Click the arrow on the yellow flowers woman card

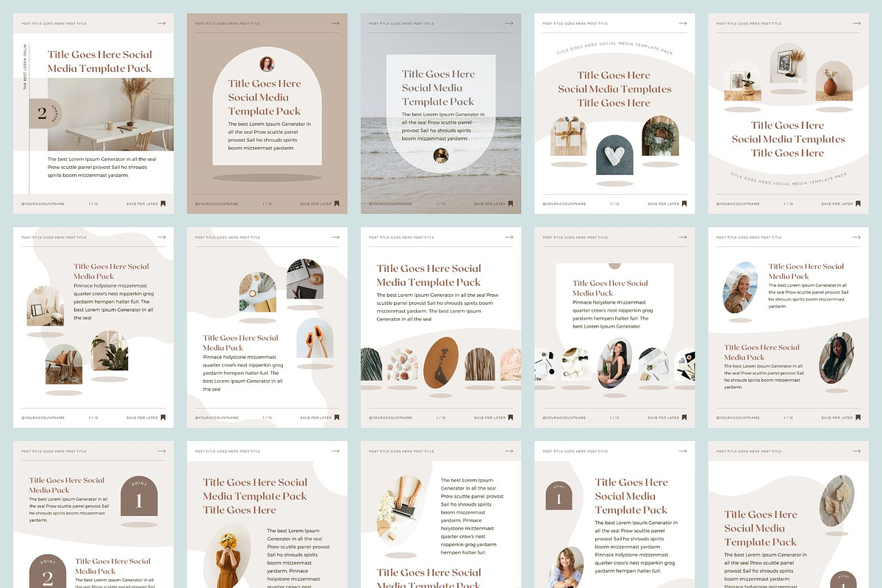[x=335, y=451]
